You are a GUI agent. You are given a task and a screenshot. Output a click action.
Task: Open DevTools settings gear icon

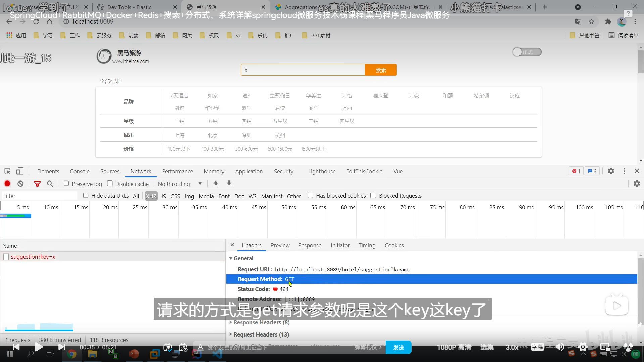tap(611, 171)
